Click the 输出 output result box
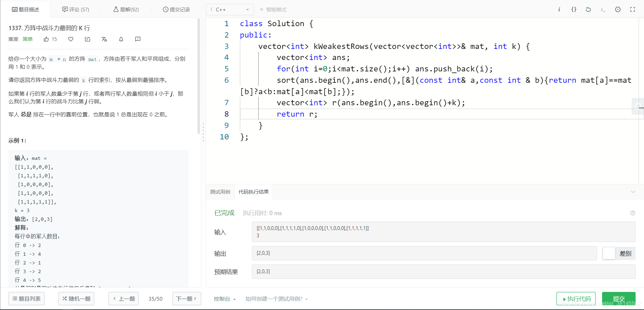Screen dimensions: 644x310 coord(424,253)
